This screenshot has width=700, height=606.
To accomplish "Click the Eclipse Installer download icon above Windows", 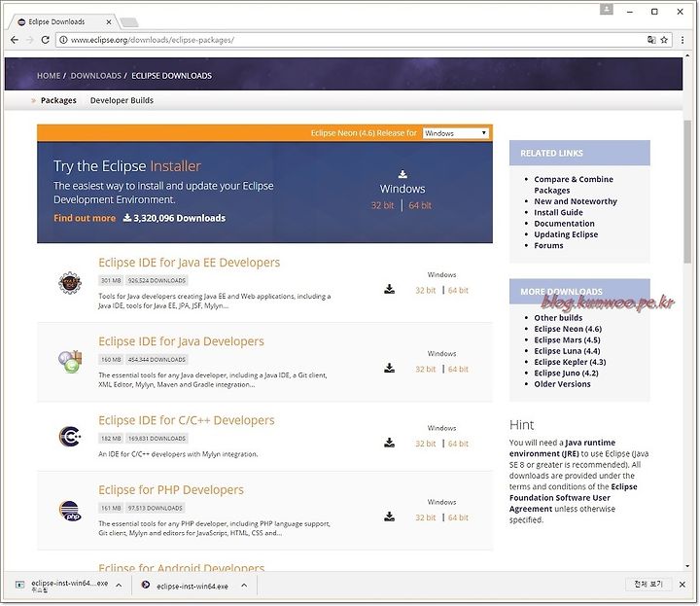I will [x=402, y=174].
